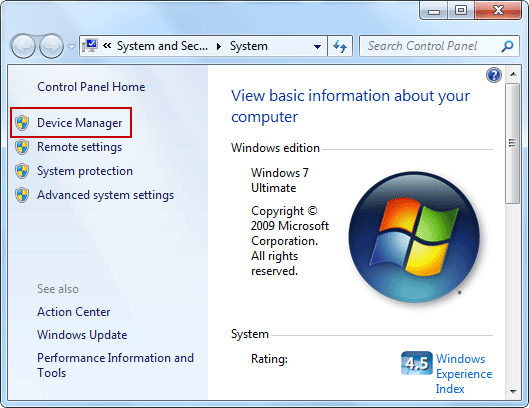This screenshot has width=529, height=408.
Task: Click the vertical scrollbar thumb
Action: pos(513,143)
